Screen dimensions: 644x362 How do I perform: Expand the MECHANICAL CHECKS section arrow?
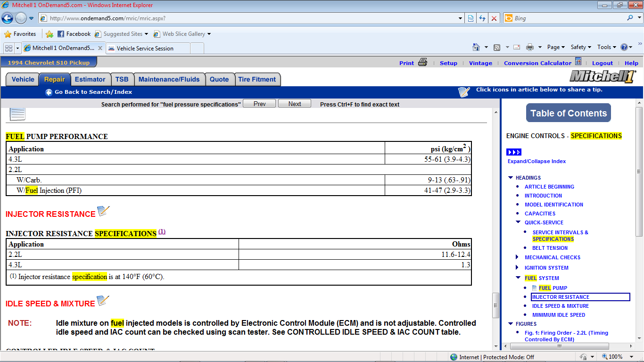click(x=518, y=257)
